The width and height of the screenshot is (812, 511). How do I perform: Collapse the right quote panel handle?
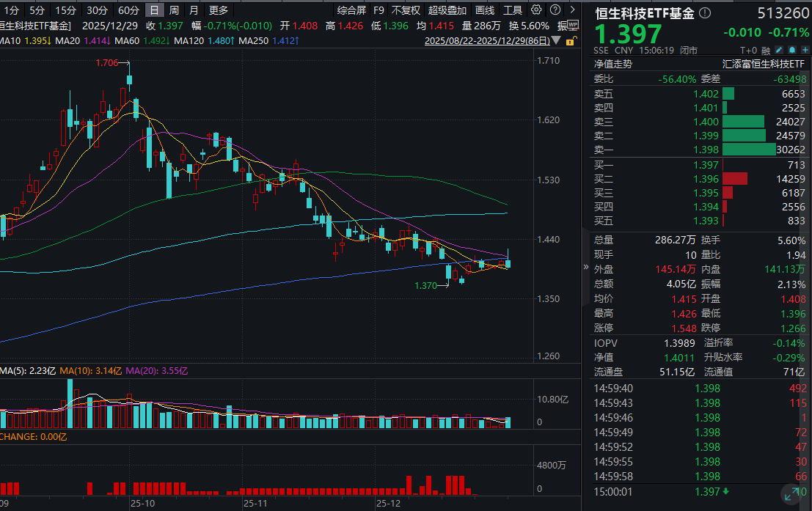coord(585,268)
